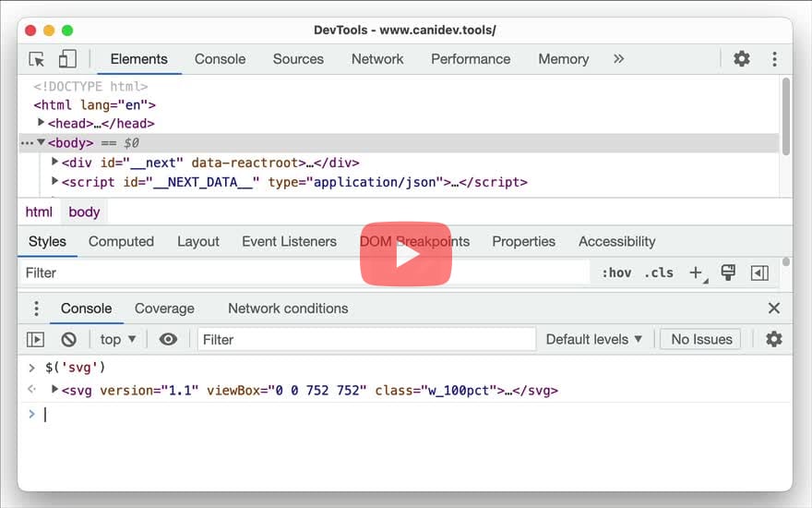Activate the inspect element picker icon
The width and height of the screenshot is (812, 508).
37,59
